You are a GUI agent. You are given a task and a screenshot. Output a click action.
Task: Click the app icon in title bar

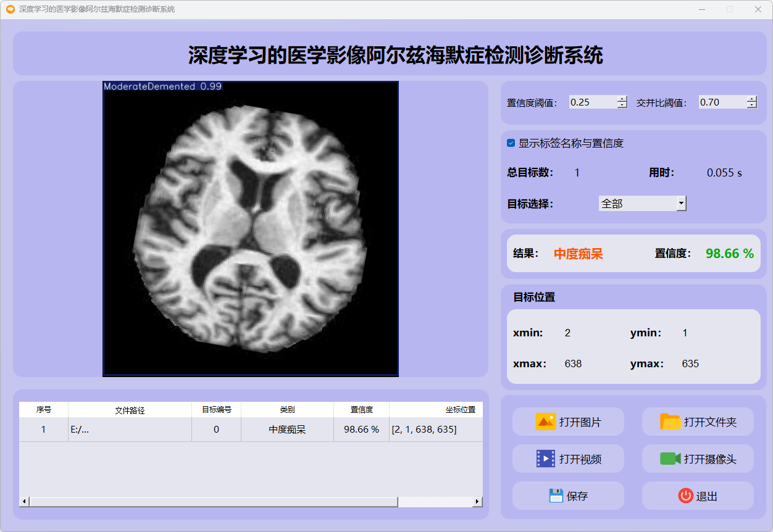[x=10, y=9]
